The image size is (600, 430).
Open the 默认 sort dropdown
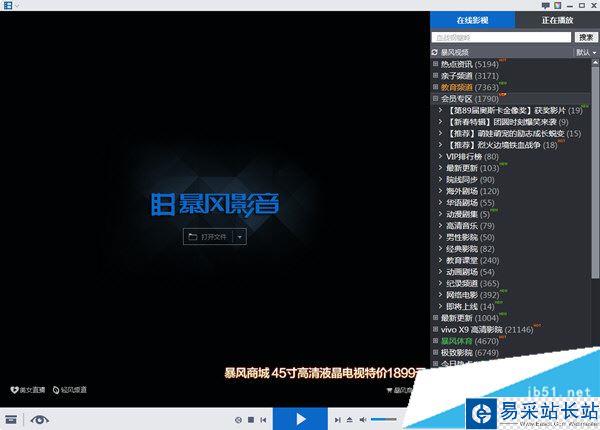click(x=586, y=52)
